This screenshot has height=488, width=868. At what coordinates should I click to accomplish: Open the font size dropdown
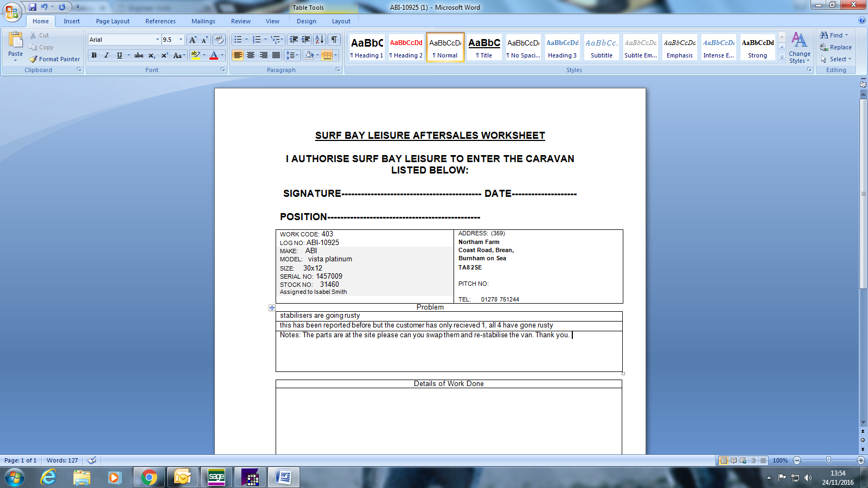coord(181,40)
